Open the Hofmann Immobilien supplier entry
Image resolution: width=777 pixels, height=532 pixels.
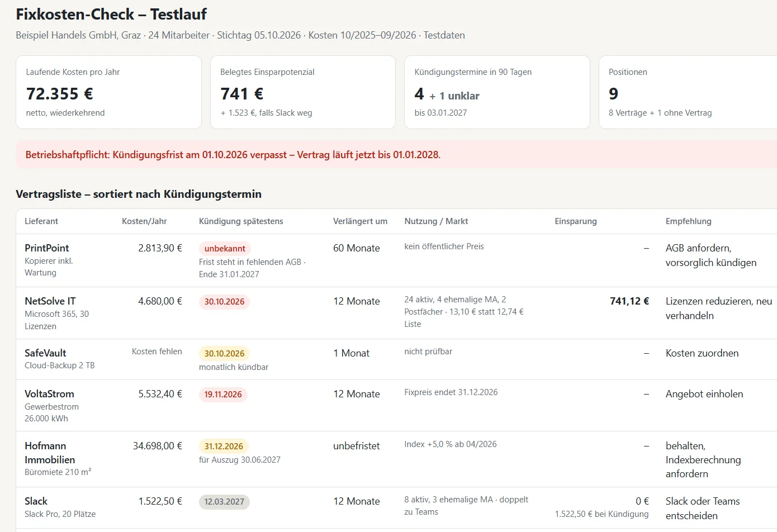click(x=50, y=453)
